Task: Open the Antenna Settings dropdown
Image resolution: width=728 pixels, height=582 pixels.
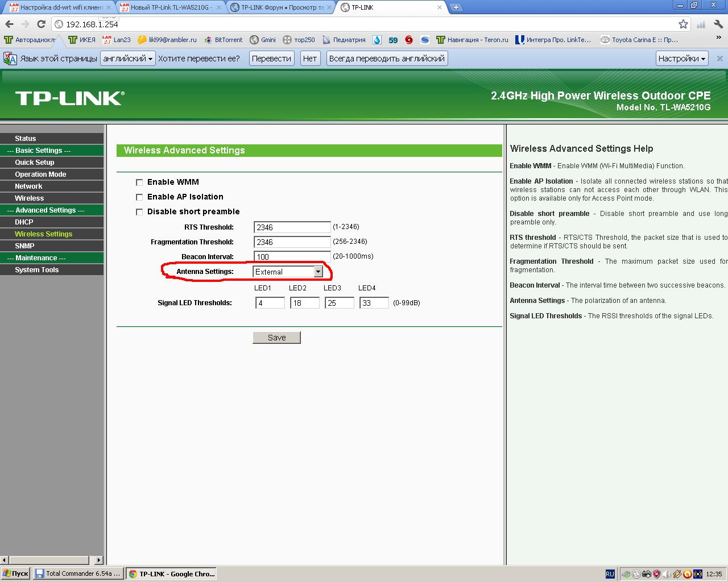Action: coord(288,272)
